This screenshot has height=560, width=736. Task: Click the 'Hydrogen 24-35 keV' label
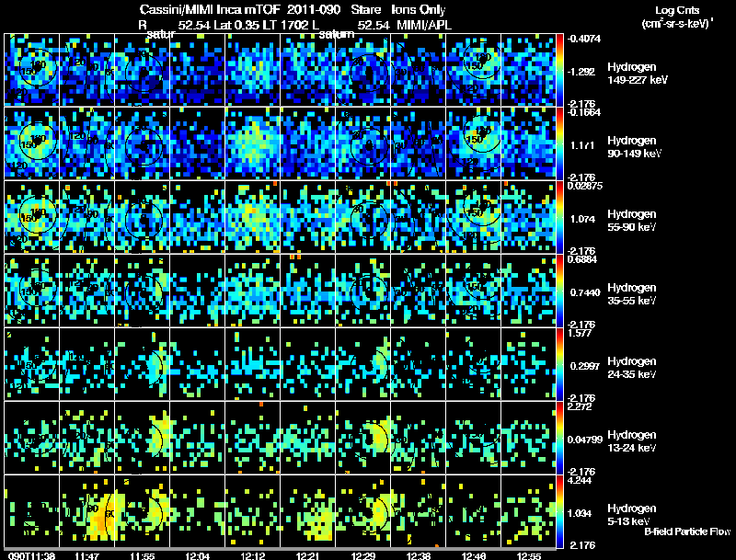tap(632, 368)
